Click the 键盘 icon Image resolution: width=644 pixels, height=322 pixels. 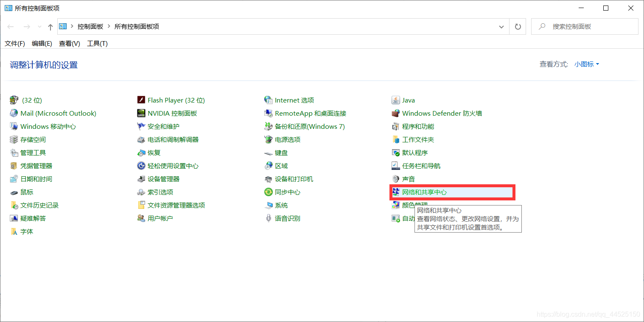click(x=268, y=153)
